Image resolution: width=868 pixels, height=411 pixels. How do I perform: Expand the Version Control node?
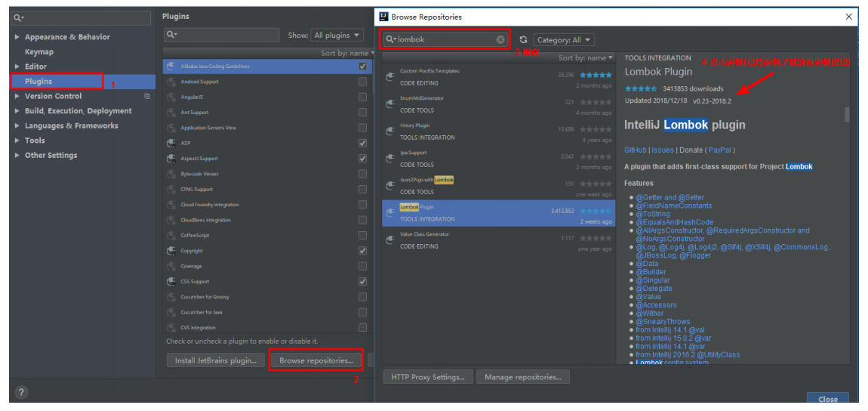(x=17, y=97)
